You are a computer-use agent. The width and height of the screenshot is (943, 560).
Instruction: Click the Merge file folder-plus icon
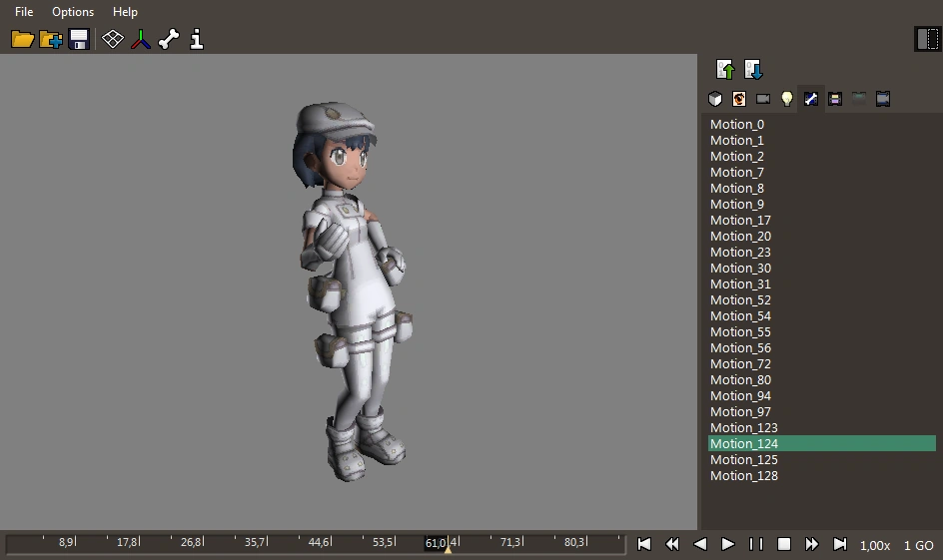click(x=51, y=39)
